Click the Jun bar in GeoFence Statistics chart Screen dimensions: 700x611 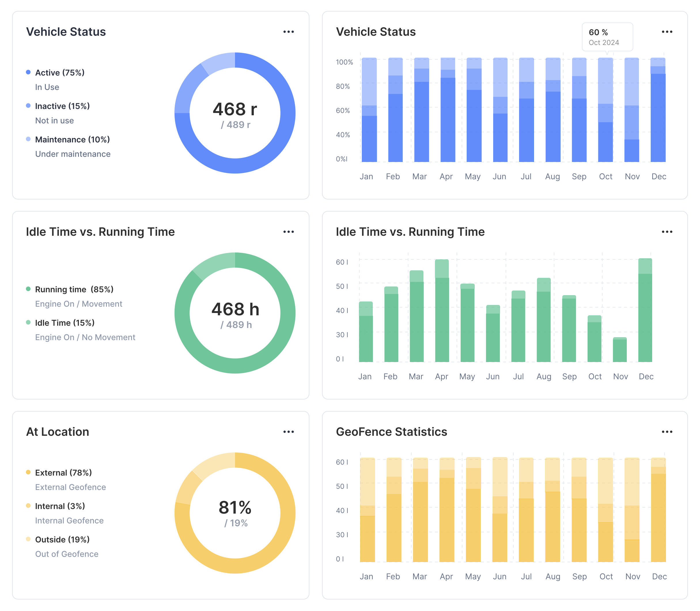click(500, 510)
